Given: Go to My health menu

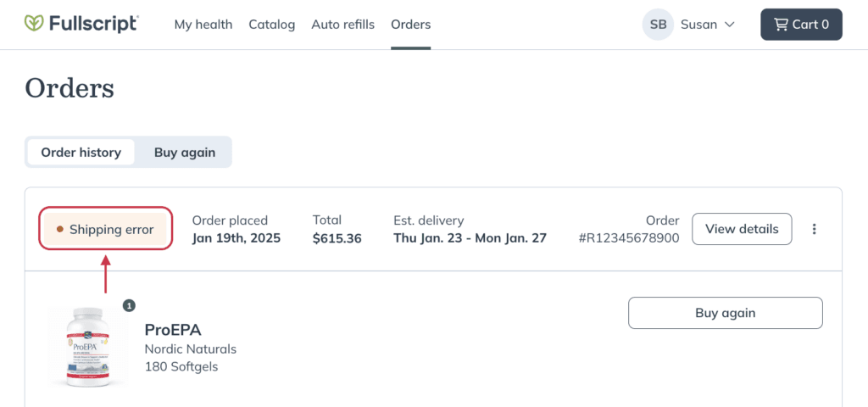Looking at the screenshot, I should (x=203, y=25).
